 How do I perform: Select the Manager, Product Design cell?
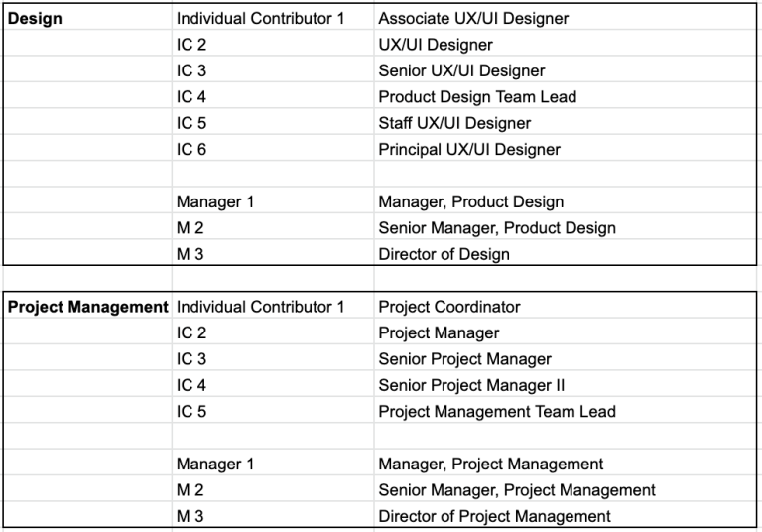click(x=565, y=201)
